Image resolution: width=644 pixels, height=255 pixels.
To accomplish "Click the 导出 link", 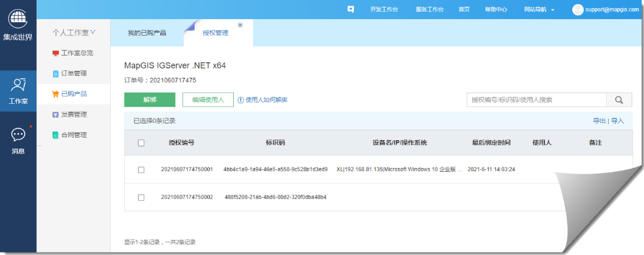I will 599,121.
